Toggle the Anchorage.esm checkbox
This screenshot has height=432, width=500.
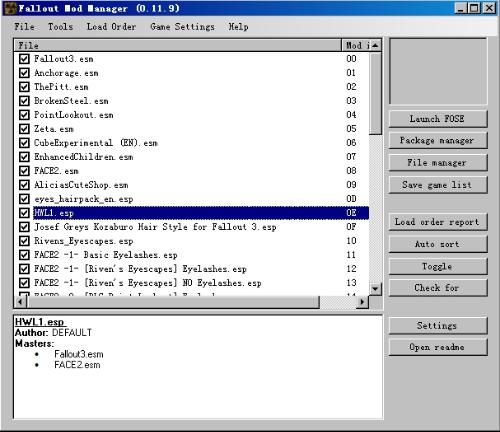pos(24,73)
